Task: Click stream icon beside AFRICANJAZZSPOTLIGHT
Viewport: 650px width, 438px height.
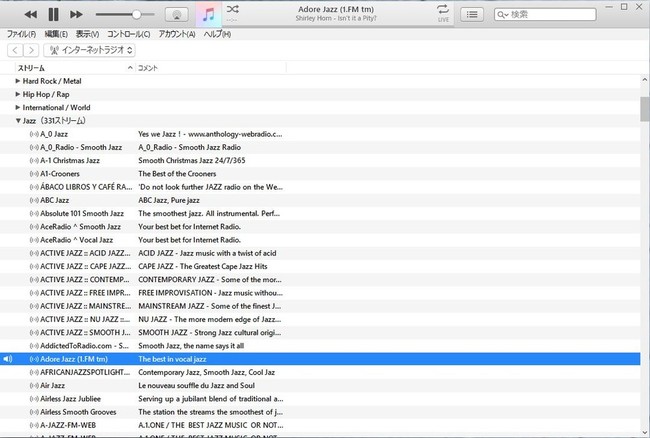Action: 34,373
